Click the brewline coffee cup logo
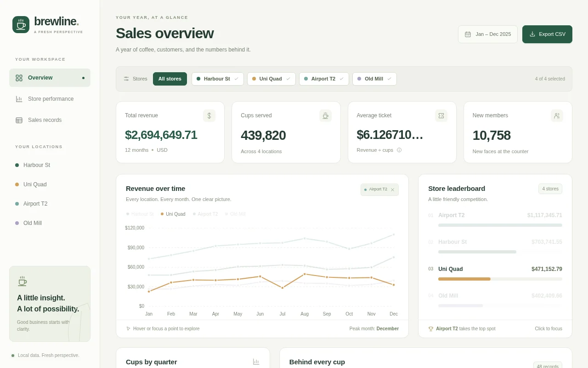The image size is (588, 368). (21, 24)
